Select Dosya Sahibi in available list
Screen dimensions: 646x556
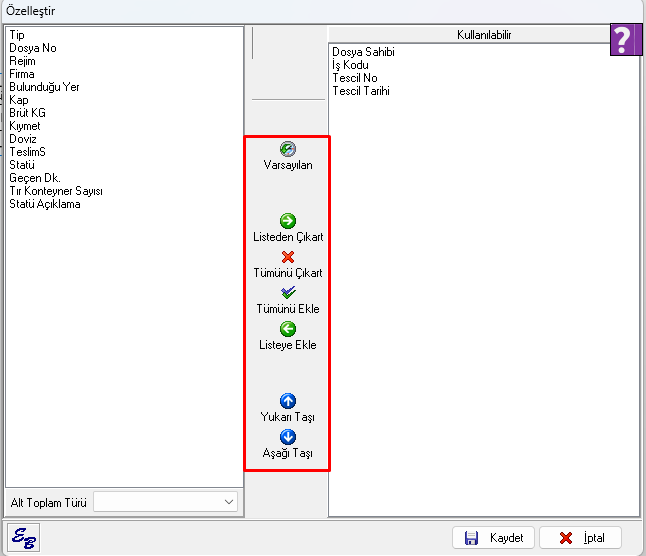click(x=363, y=52)
